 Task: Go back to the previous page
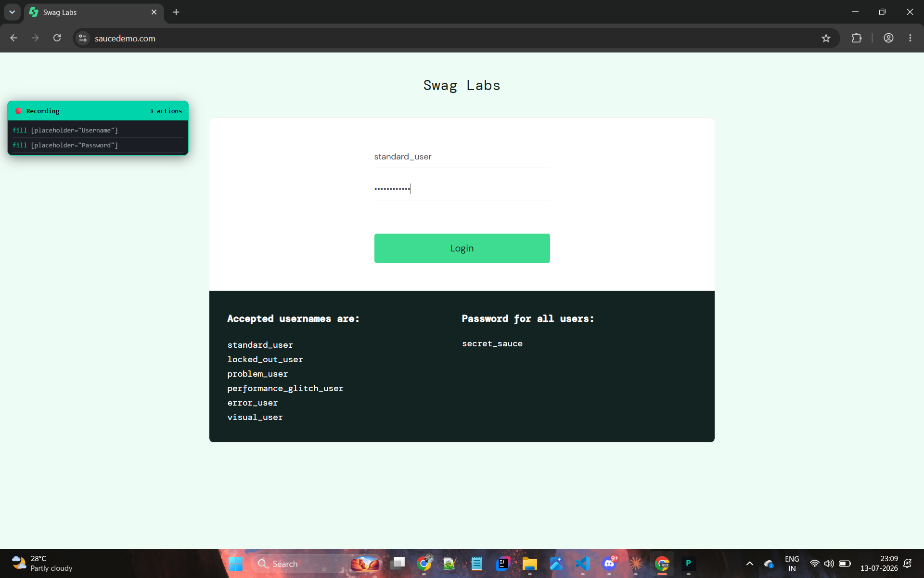point(13,38)
